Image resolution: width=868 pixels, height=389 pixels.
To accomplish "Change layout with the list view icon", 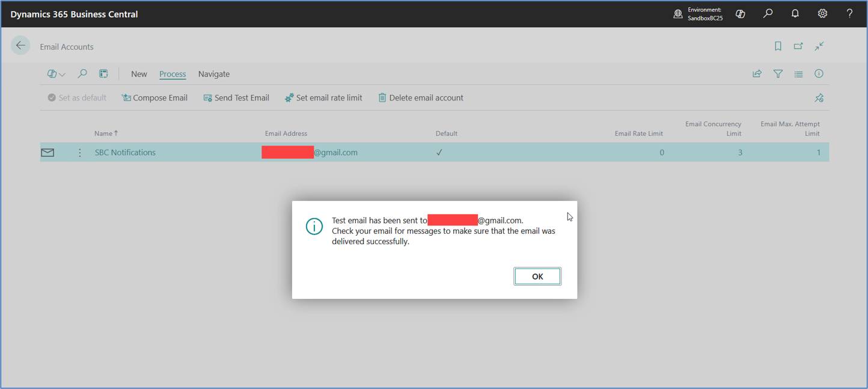I will [798, 74].
